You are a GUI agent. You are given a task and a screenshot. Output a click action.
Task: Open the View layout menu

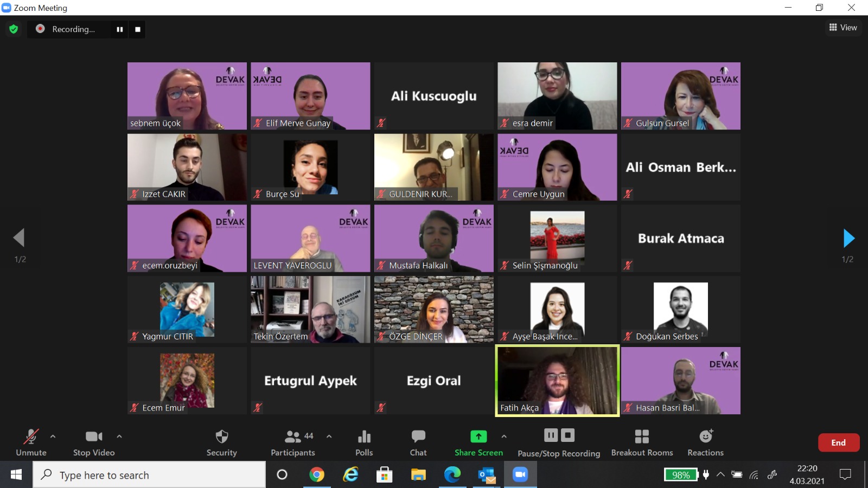coord(843,28)
